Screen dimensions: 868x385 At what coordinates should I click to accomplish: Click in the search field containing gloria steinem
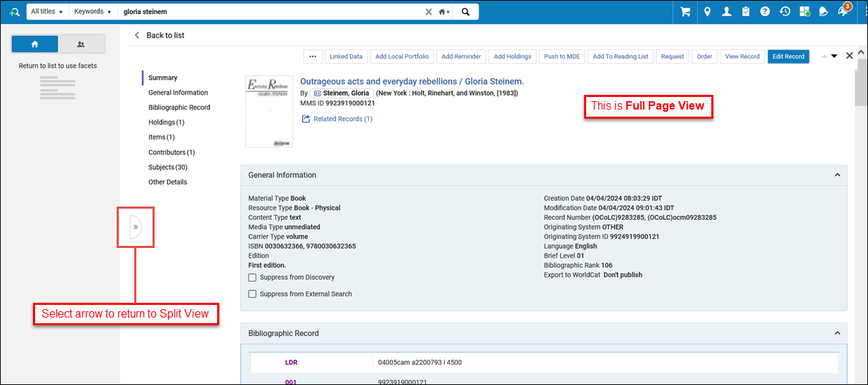point(271,12)
